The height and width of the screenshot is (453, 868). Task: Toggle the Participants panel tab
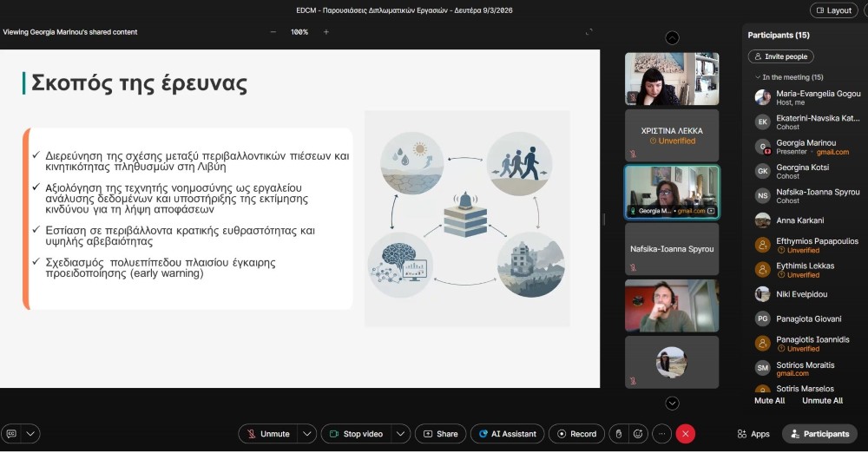819,434
